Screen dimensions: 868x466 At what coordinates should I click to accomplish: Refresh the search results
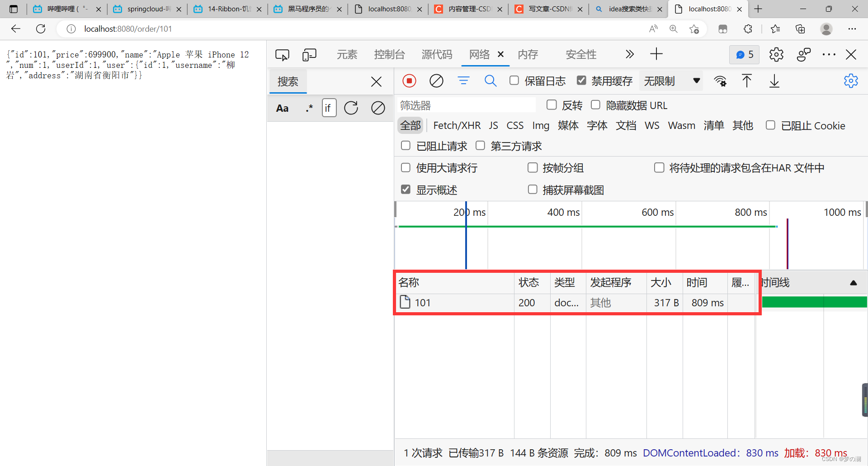(x=351, y=108)
